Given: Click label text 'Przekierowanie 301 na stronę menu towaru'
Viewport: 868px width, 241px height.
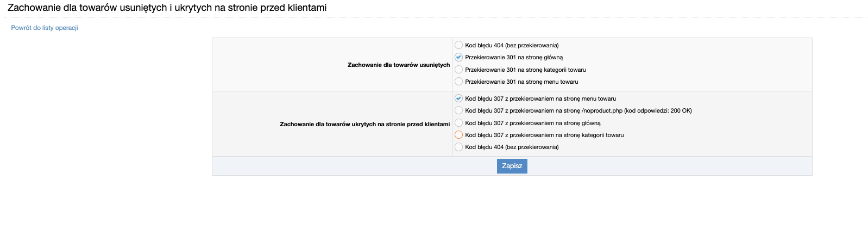Looking at the screenshot, I should pyautogui.click(x=521, y=82).
